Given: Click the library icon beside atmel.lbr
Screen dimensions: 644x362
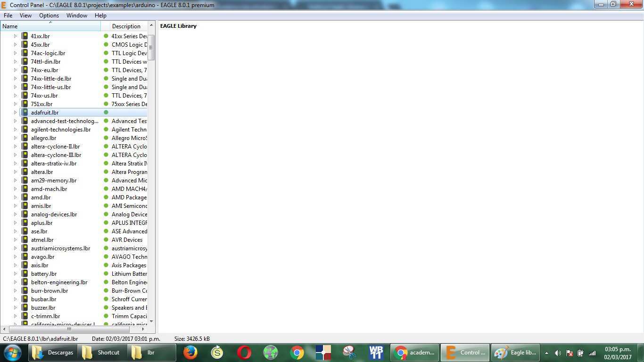Looking at the screenshot, I should 25,239.
